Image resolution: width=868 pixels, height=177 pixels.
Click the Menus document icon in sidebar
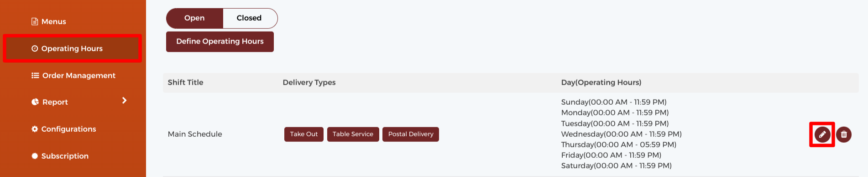click(35, 21)
